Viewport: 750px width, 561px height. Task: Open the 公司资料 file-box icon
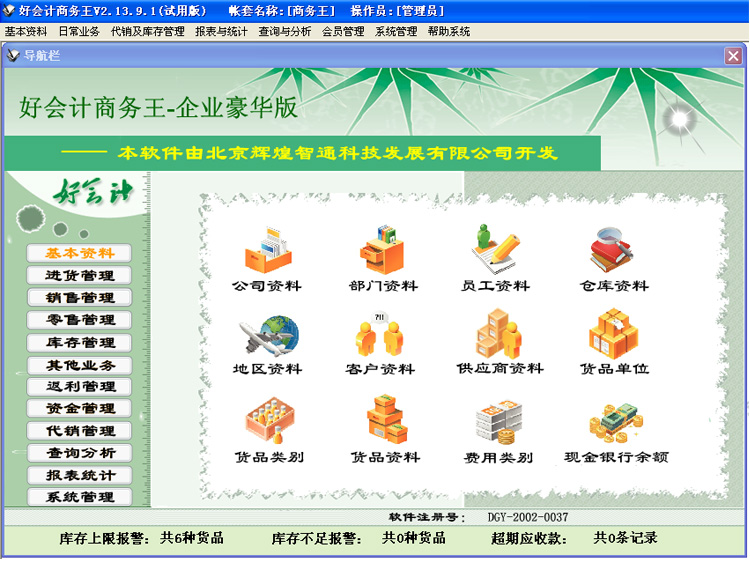tap(268, 250)
